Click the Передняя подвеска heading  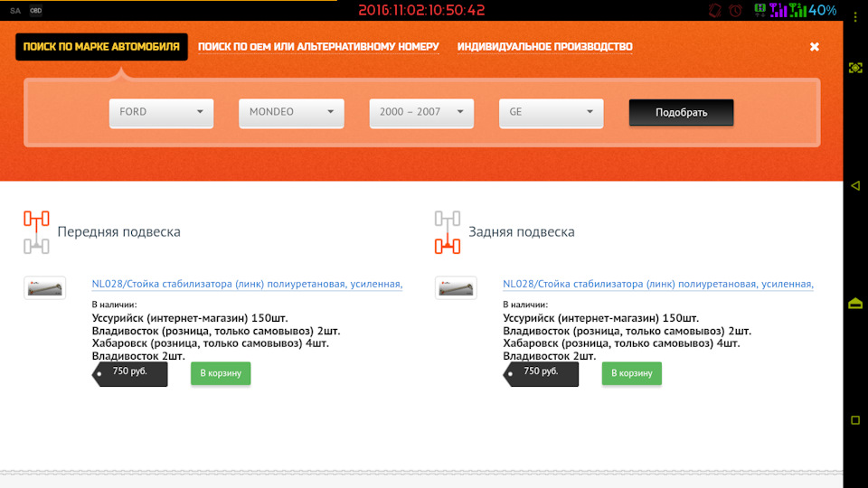click(119, 232)
